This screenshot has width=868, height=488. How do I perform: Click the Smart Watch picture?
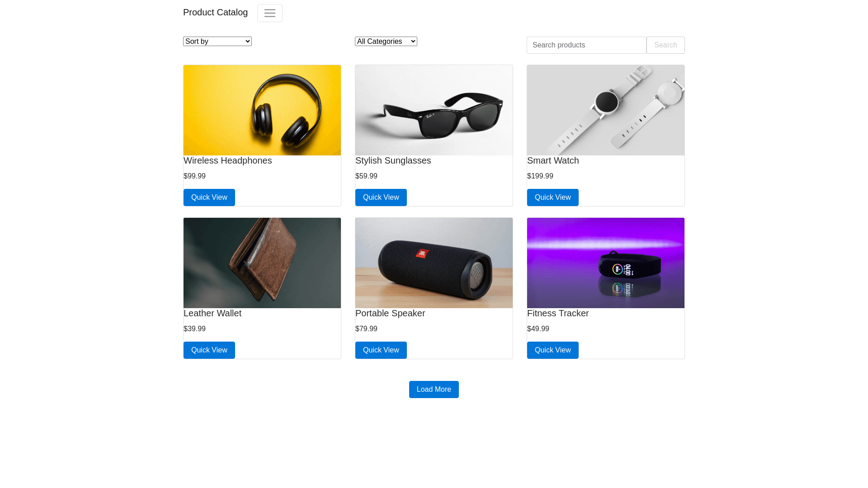(606, 110)
